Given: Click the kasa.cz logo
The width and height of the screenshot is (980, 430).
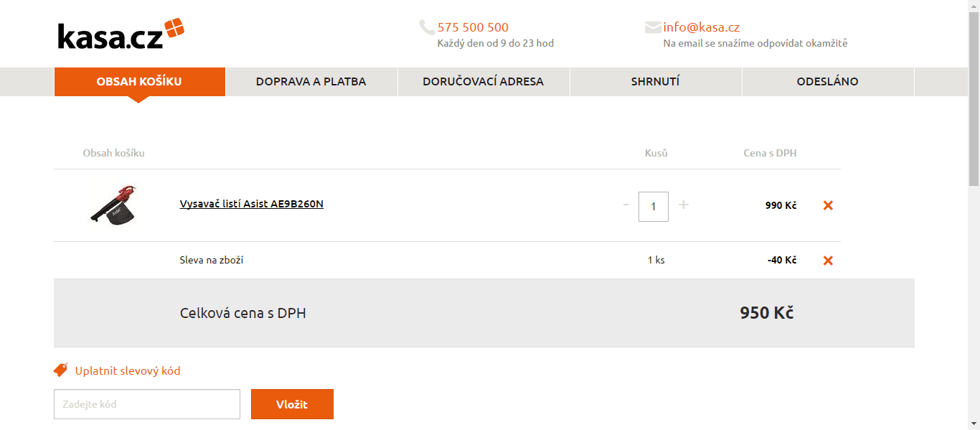Looking at the screenshot, I should [x=121, y=34].
